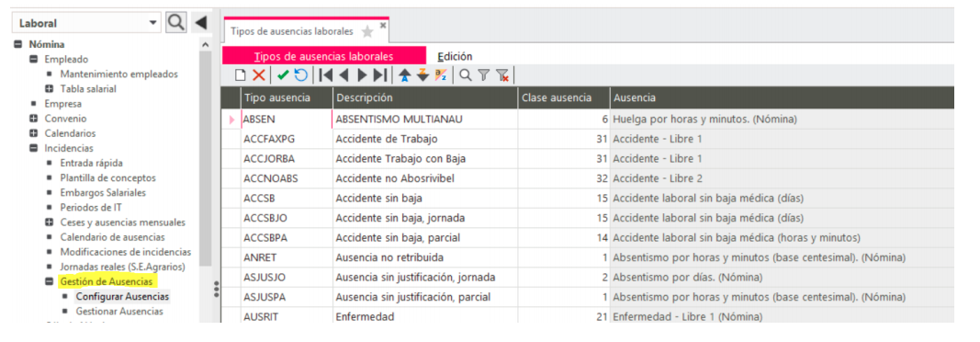980x342 pixels.
Task: Sort ascending with the A up-arrow icon
Action: (x=405, y=75)
